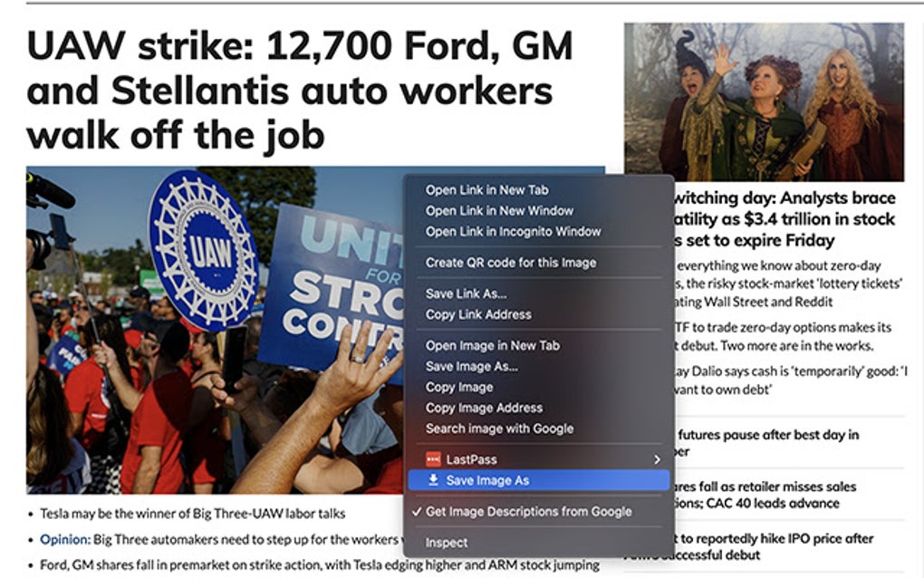Open the three witches movie thumbnail
This screenshot has height=578, width=924.
[x=764, y=102]
